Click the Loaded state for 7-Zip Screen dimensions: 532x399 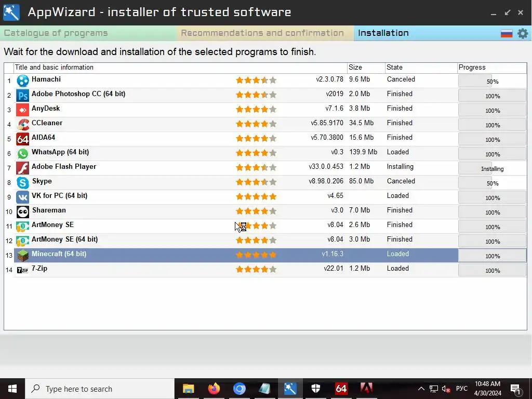(x=397, y=269)
